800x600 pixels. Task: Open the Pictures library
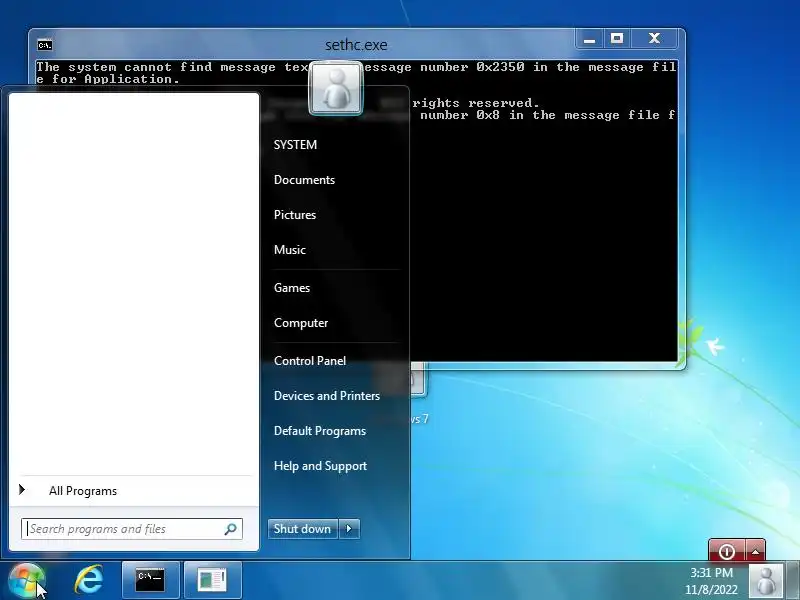coord(295,215)
